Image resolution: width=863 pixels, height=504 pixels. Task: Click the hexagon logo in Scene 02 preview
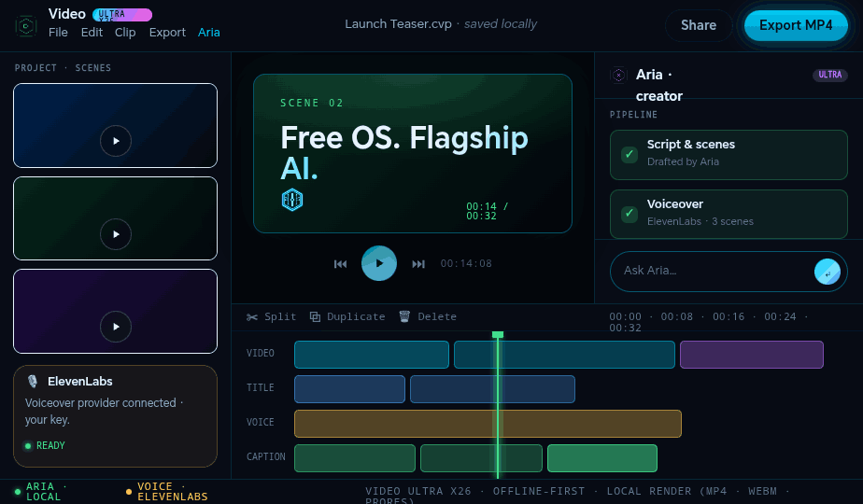[x=292, y=200]
